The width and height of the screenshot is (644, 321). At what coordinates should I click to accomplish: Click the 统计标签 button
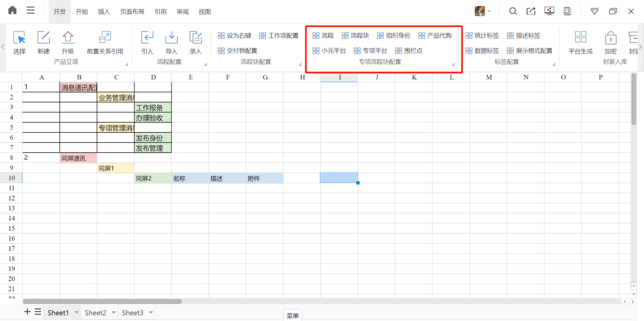click(482, 36)
